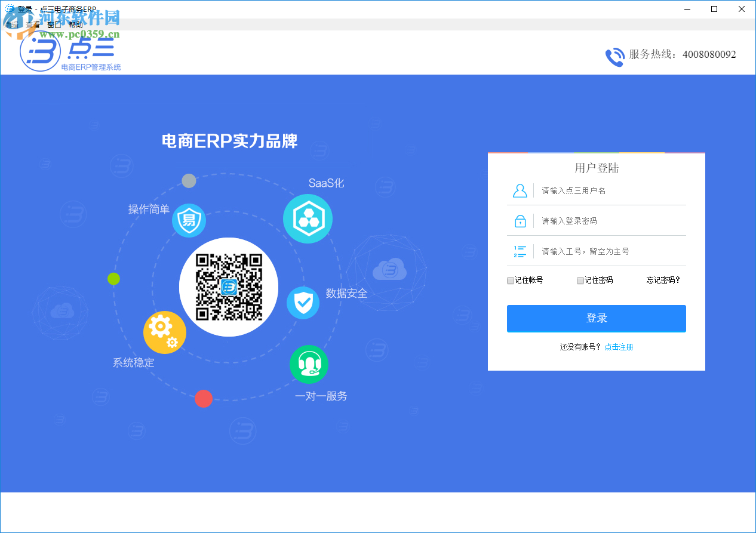Click the person icon in the username field
756x533 pixels.
[x=520, y=190]
